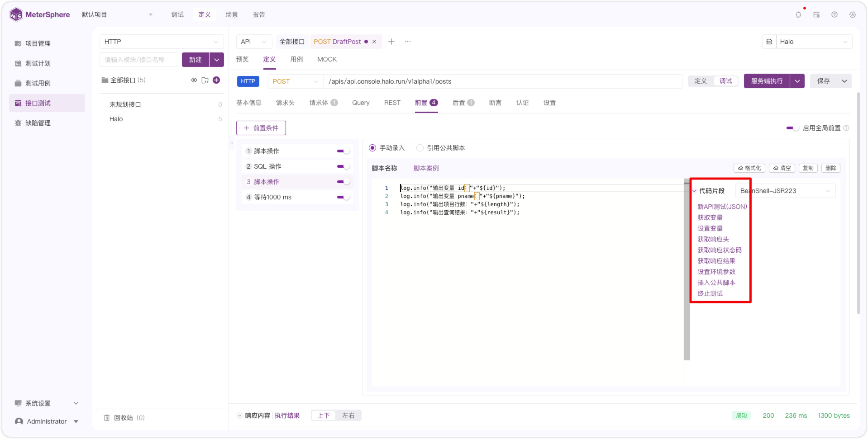This screenshot has height=439, width=868.
Task: Click the 脚本案例 link
Action: point(426,168)
